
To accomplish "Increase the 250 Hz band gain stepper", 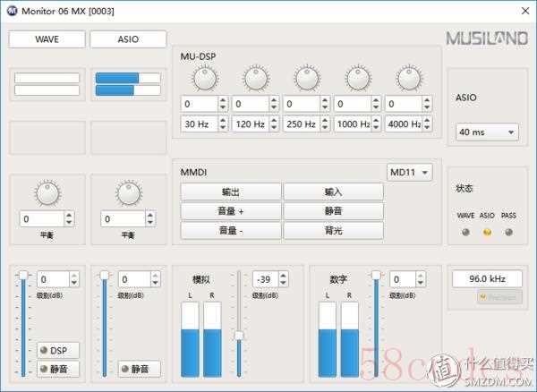I will 325,100.
